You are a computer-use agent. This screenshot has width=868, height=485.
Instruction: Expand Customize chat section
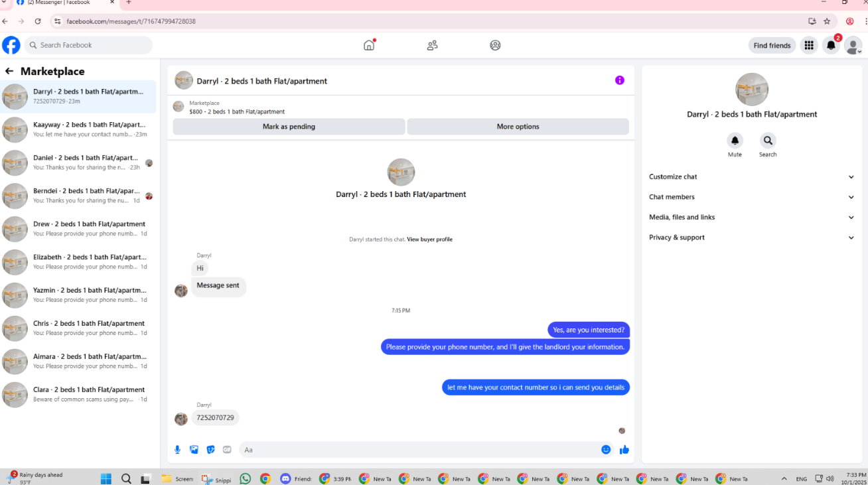pyautogui.click(x=752, y=176)
